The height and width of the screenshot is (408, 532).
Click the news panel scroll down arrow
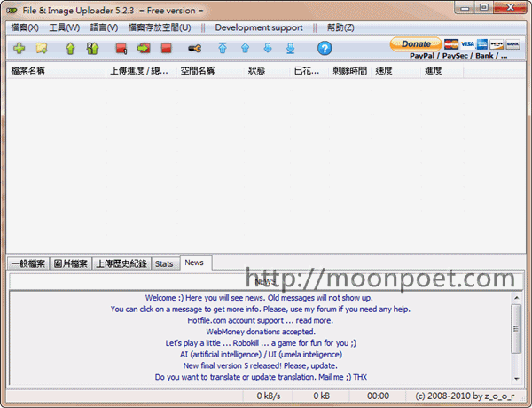tap(516, 379)
